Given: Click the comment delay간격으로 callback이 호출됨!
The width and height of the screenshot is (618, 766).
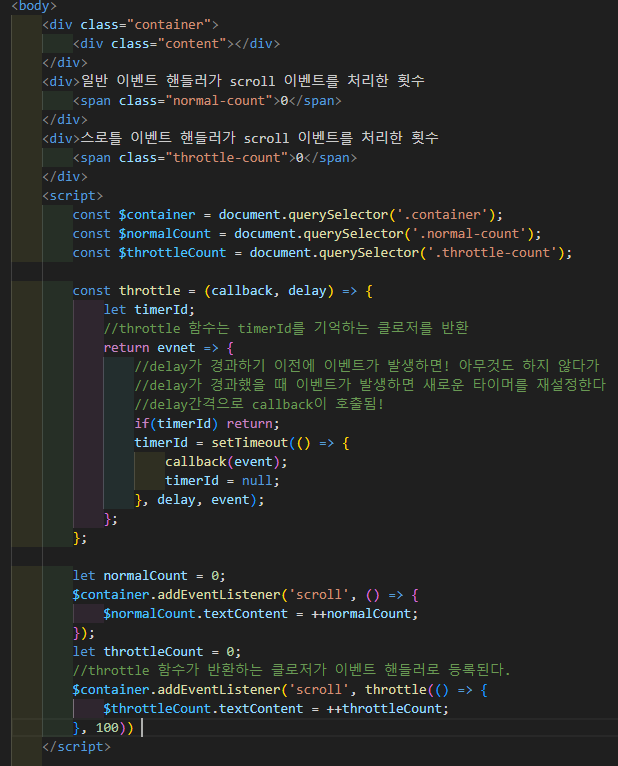Looking at the screenshot, I should click(259, 404).
